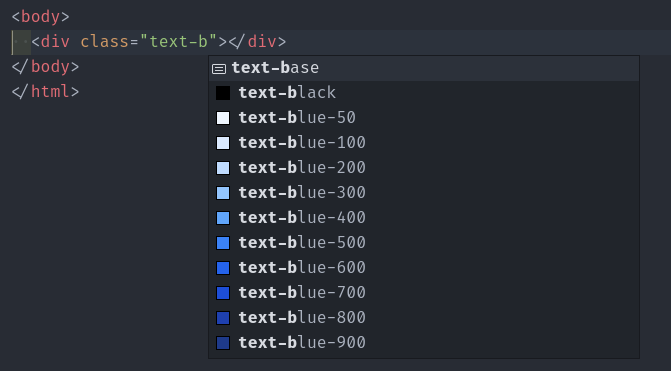Click the opening div tag name
This screenshot has height=371, width=671.
tap(55, 42)
